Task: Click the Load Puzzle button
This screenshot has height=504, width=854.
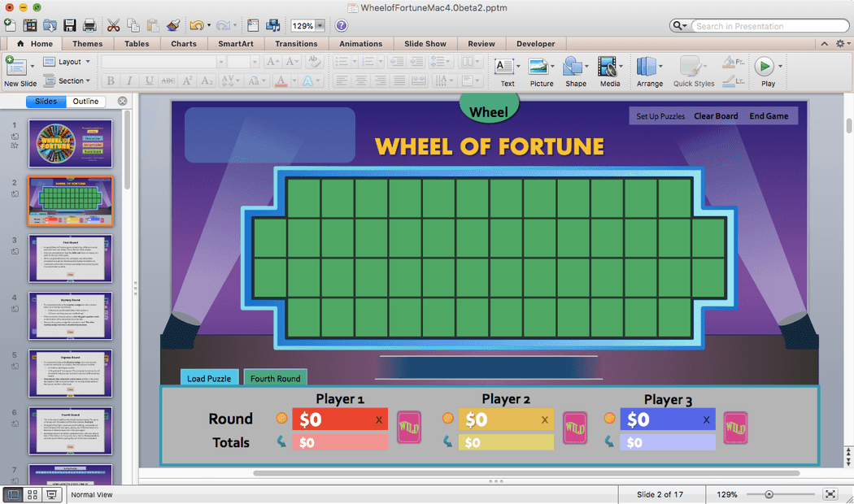Action: [x=209, y=377]
